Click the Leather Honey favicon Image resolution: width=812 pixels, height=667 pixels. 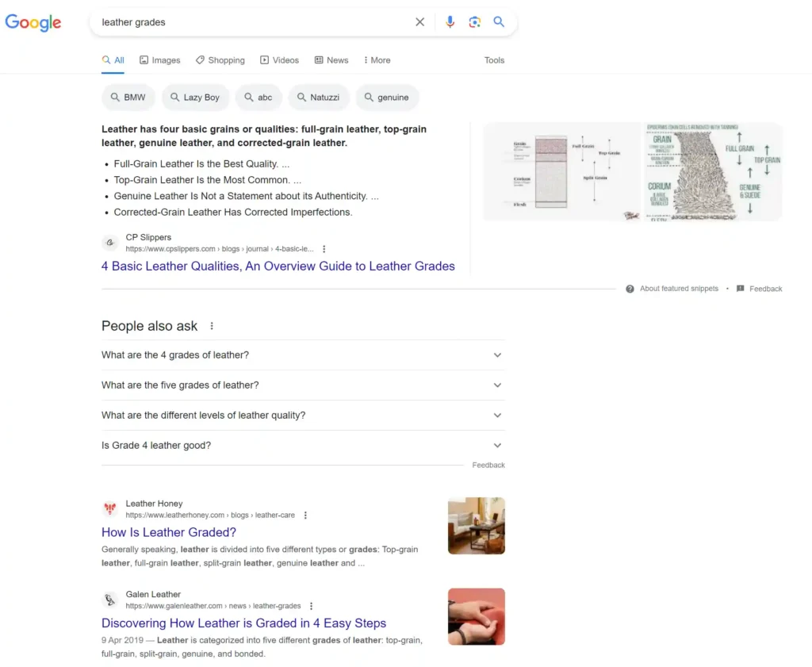tap(109, 508)
